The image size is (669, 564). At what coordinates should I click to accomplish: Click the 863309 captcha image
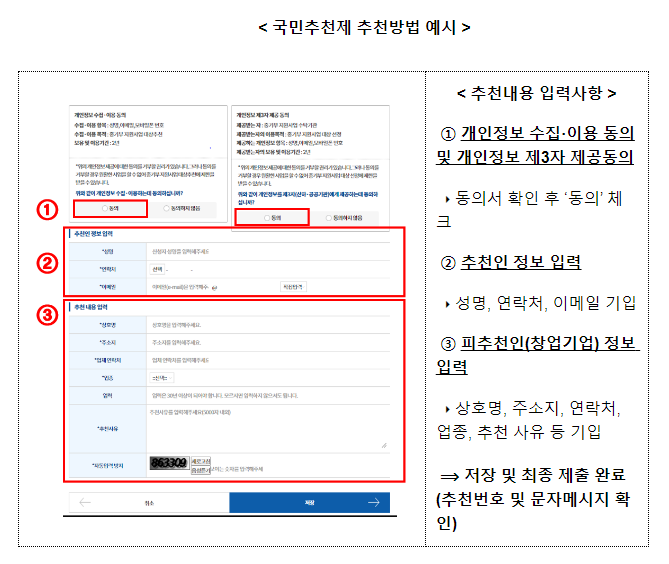[x=169, y=463]
